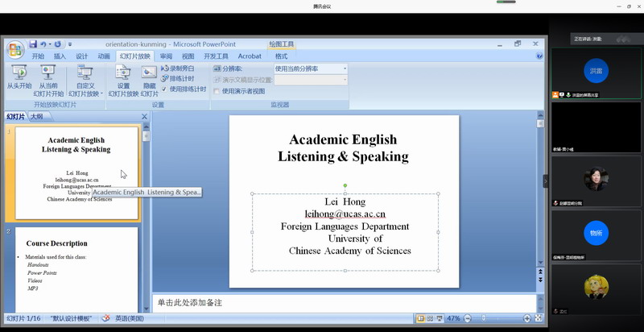
Task: Fit slide to current window icon
Action: (538, 318)
